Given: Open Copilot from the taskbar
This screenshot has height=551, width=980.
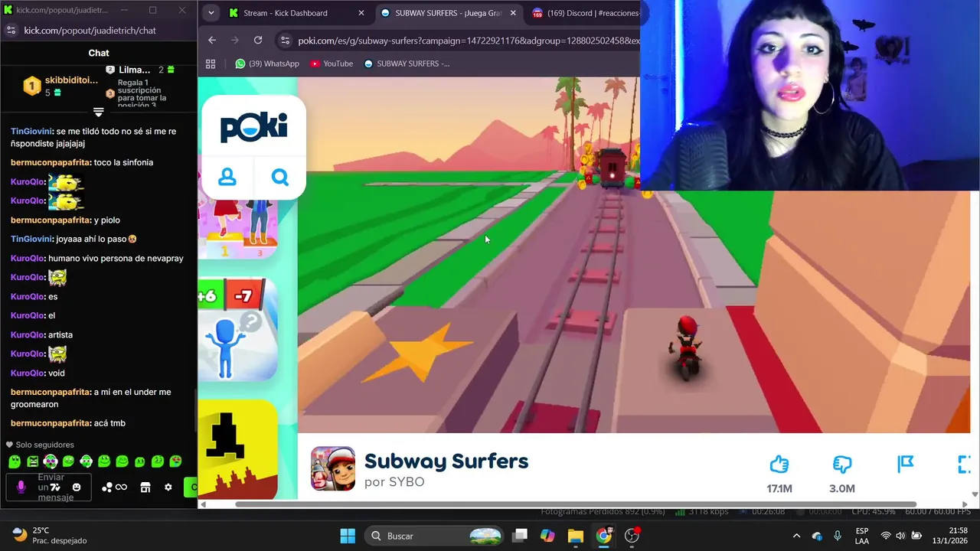Looking at the screenshot, I should [547, 536].
